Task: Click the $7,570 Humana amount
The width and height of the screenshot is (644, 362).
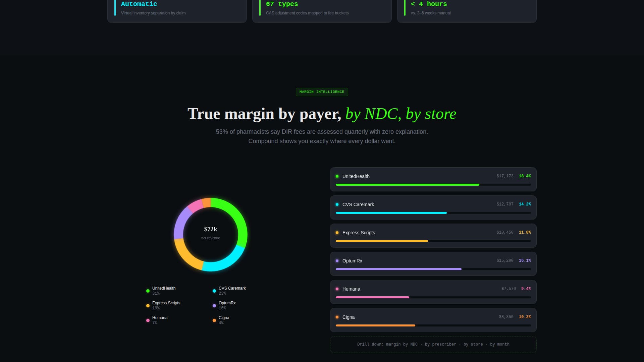Action: coord(508,289)
